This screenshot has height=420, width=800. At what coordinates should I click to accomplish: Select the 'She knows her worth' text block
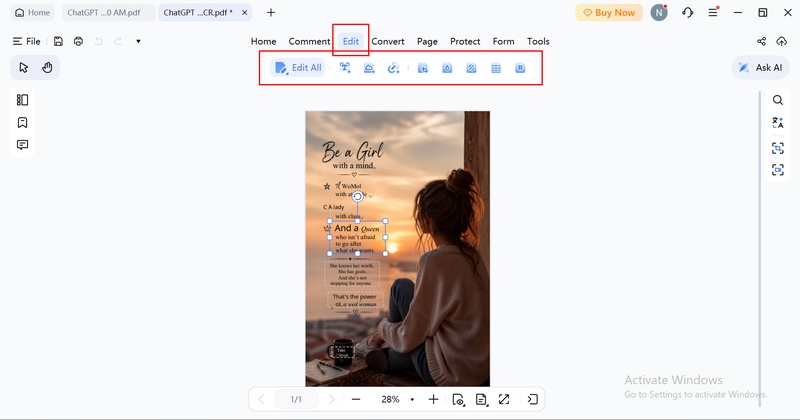click(x=352, y=274)
